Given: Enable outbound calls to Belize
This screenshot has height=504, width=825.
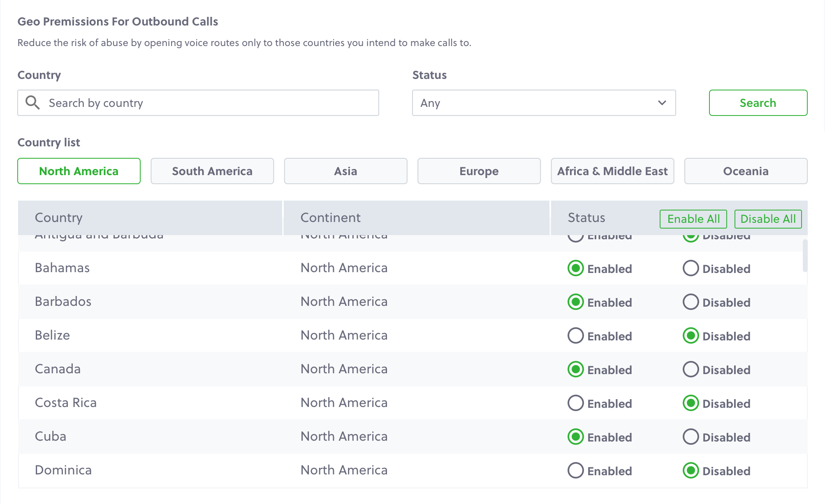Looking at the screenshot, I should click(575, 335).
